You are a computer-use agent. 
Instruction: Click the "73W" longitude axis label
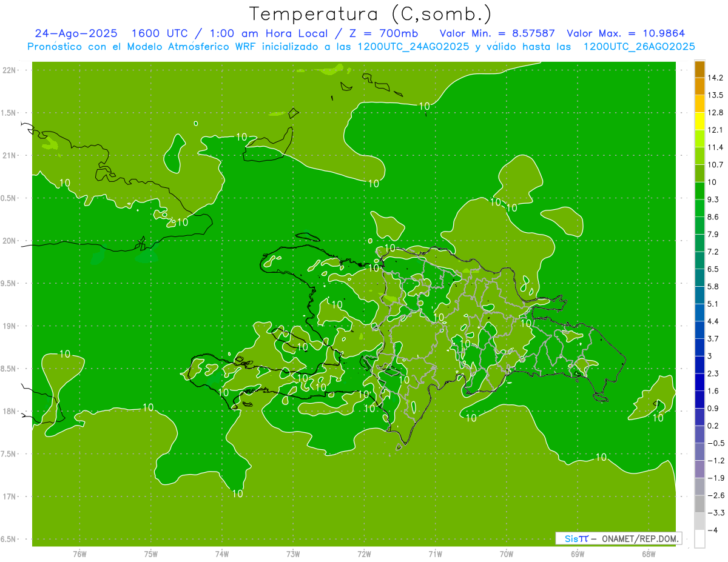point(293,554)
